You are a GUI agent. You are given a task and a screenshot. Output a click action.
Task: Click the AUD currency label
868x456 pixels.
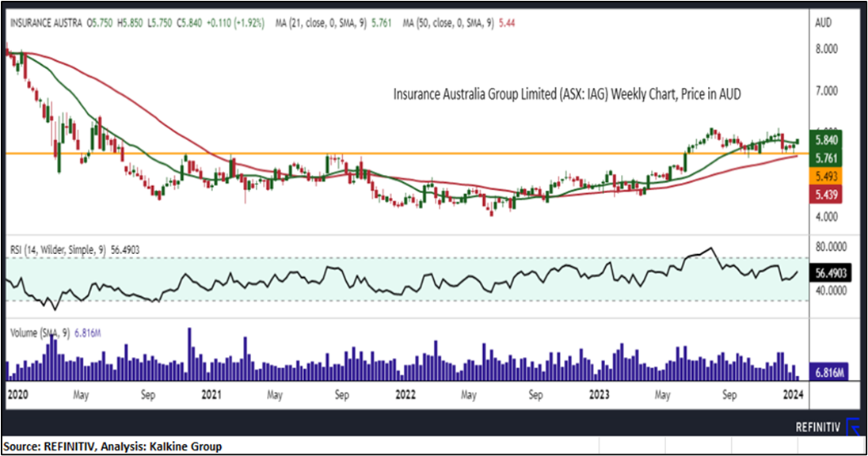point(822,24)
